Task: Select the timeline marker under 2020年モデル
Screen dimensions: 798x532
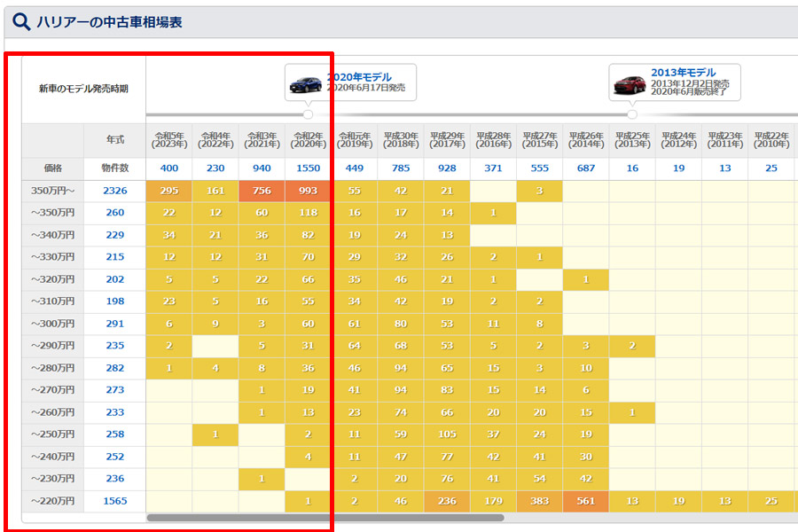Action: click(x=308, y=114)
